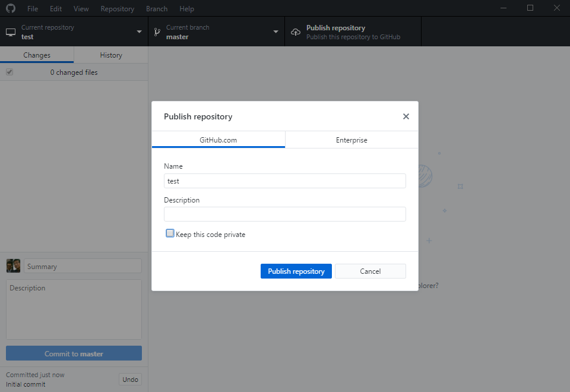Expand the Current repository dropdown
Viewport: 570px width, 392px height.
coord(139,32)
